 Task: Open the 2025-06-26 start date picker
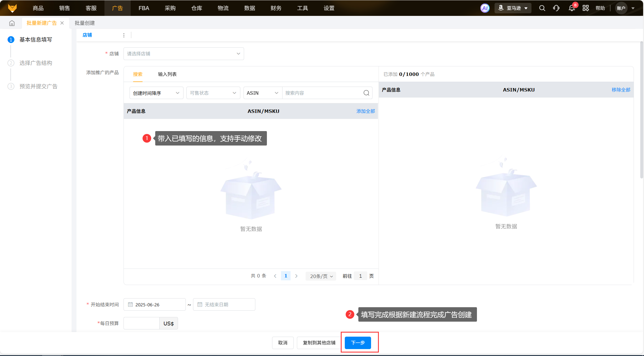(154, 305)
